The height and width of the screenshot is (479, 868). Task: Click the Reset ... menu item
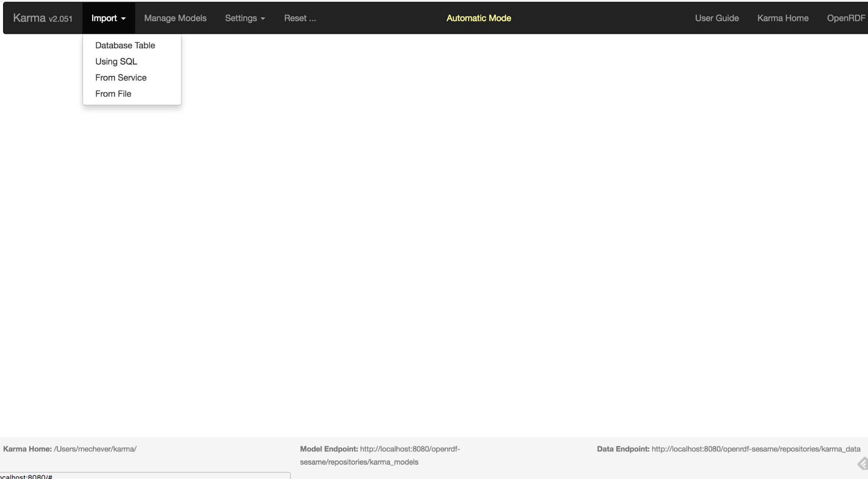(x=300, y=18)
